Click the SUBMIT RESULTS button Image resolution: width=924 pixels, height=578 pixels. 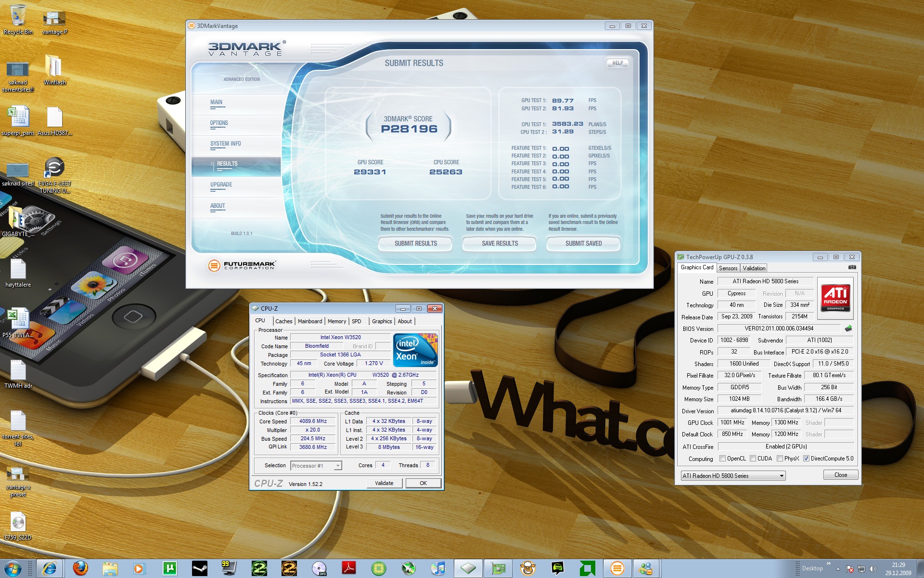tap(415, 244)
